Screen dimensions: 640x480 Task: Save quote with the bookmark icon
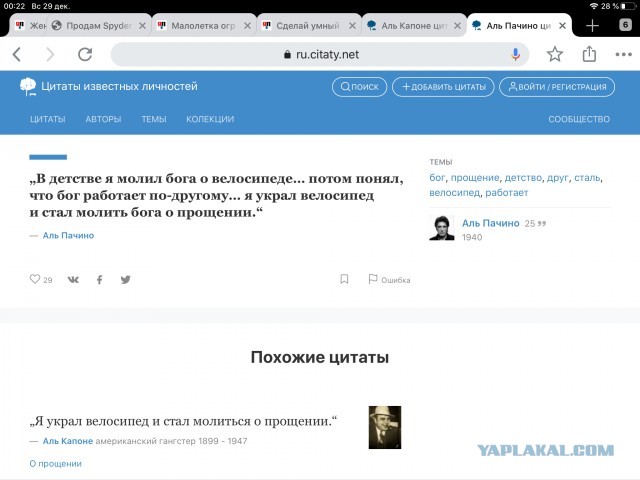coord(344,279)
